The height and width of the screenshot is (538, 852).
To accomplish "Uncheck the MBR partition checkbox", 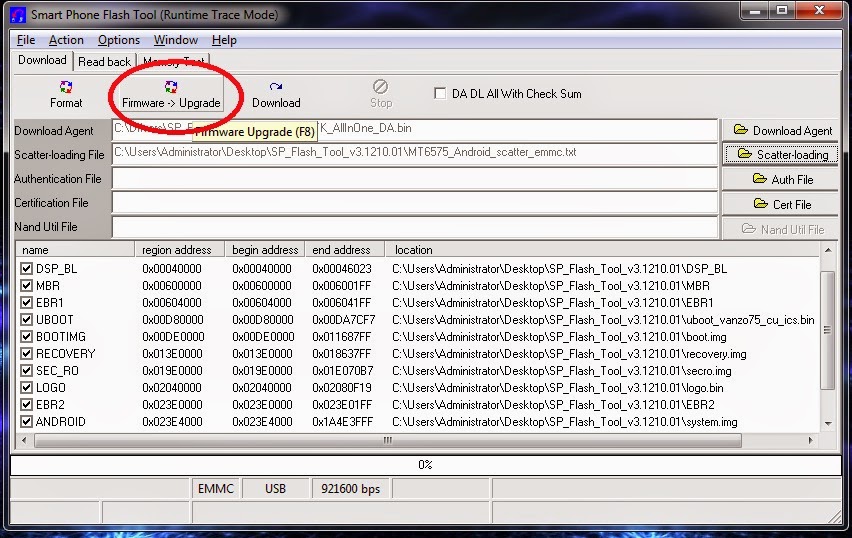I will 26,285.
